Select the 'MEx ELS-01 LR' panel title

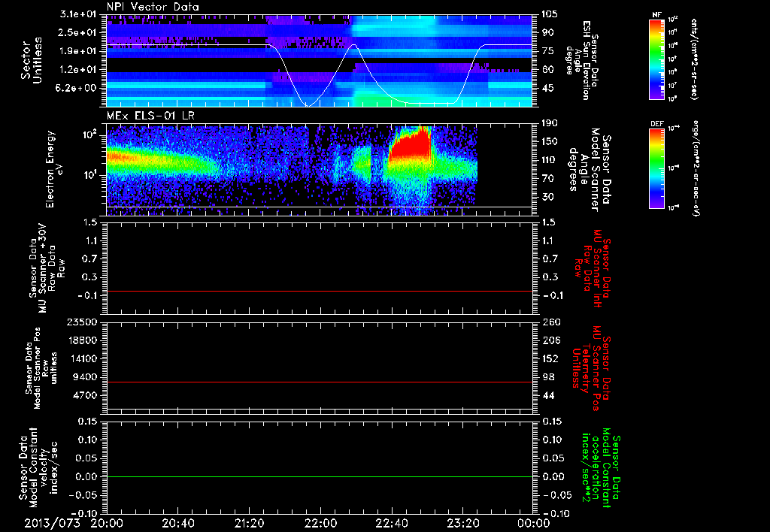[150, 116]
